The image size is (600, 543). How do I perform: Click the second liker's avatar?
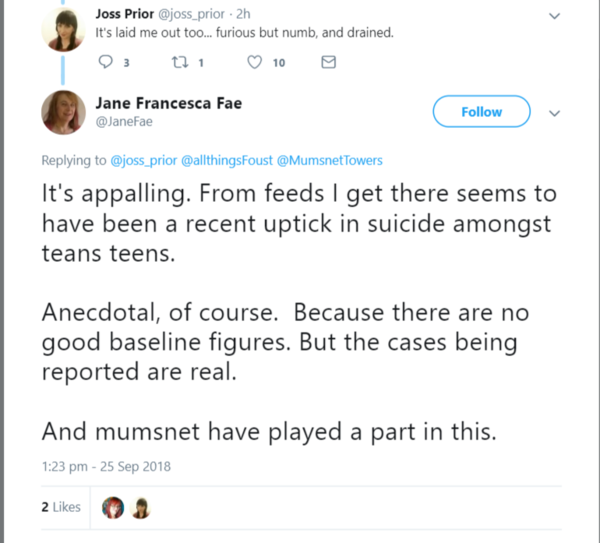(141, 507)
